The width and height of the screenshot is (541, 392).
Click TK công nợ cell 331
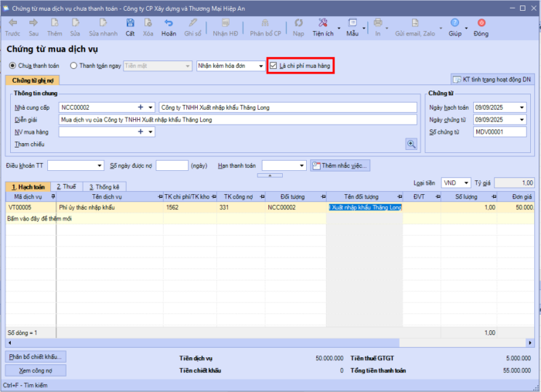pyautogui.click(x=241, y=207)
